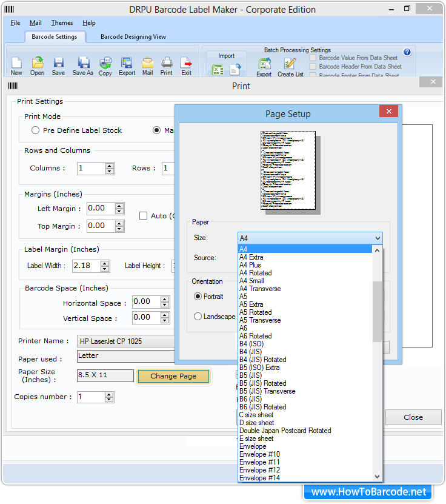Image resolution: width=446 pixels, height=504 pixels.
Task: Click the Change Page button
Action: point(173,376)
